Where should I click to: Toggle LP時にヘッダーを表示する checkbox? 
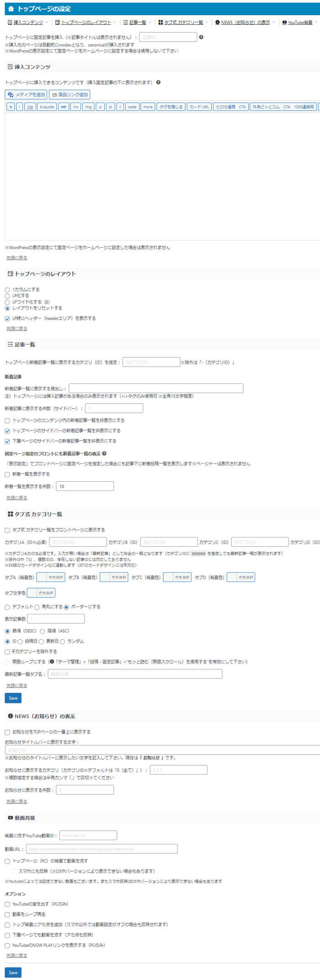(7, 319)
